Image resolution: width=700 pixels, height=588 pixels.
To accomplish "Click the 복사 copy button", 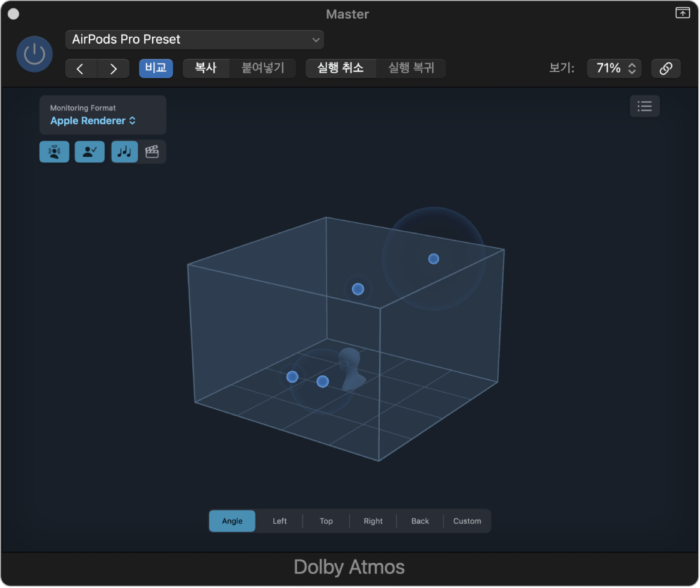I will click(x=206, y=68).
